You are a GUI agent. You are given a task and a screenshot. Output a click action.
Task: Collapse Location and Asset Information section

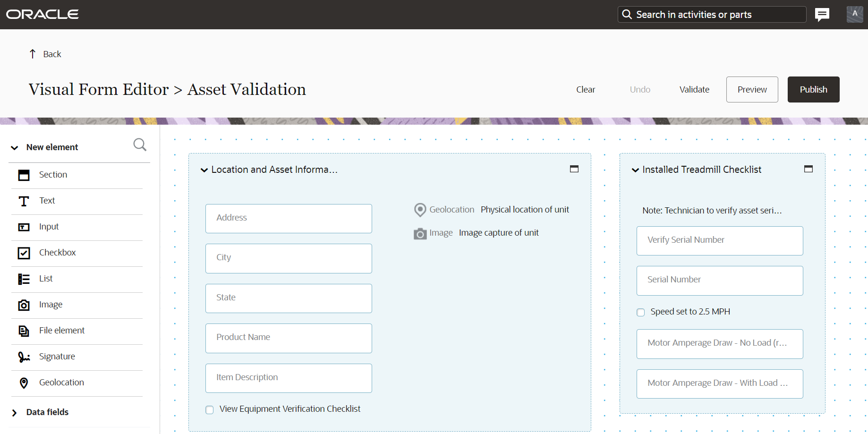[x=204, y=170]
